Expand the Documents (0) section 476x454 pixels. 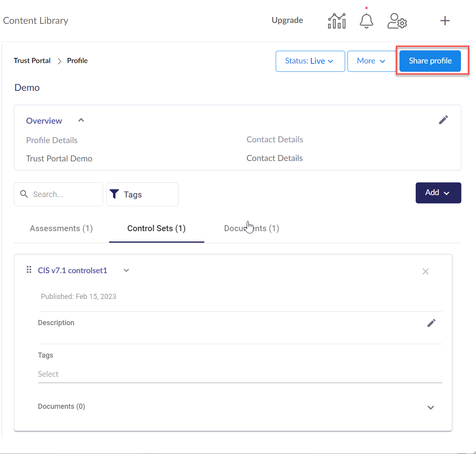(x=430, y=408)
